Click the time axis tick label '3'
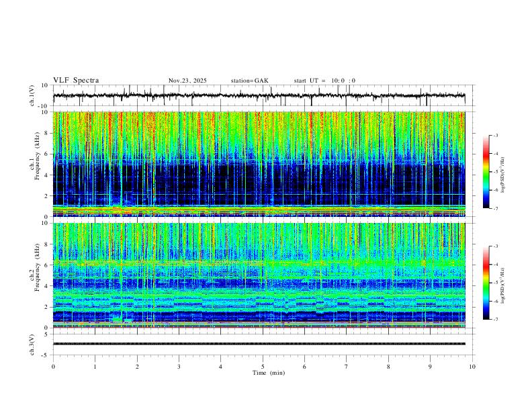 click(179, 367)
